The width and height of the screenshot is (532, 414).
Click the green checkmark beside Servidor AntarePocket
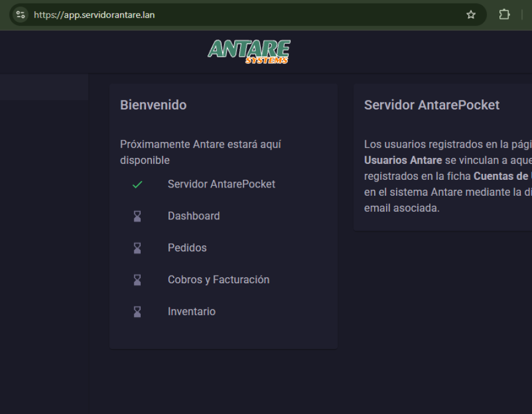[137, 185]
